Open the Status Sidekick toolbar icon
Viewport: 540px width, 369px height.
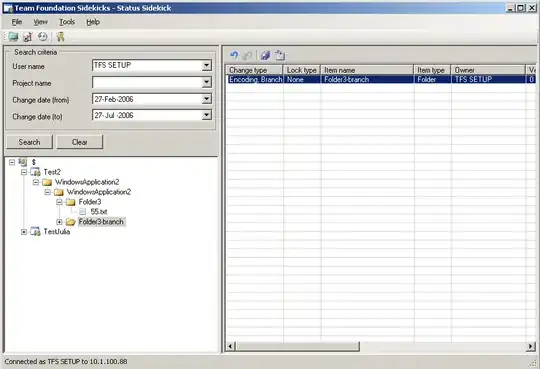[28, 37]
